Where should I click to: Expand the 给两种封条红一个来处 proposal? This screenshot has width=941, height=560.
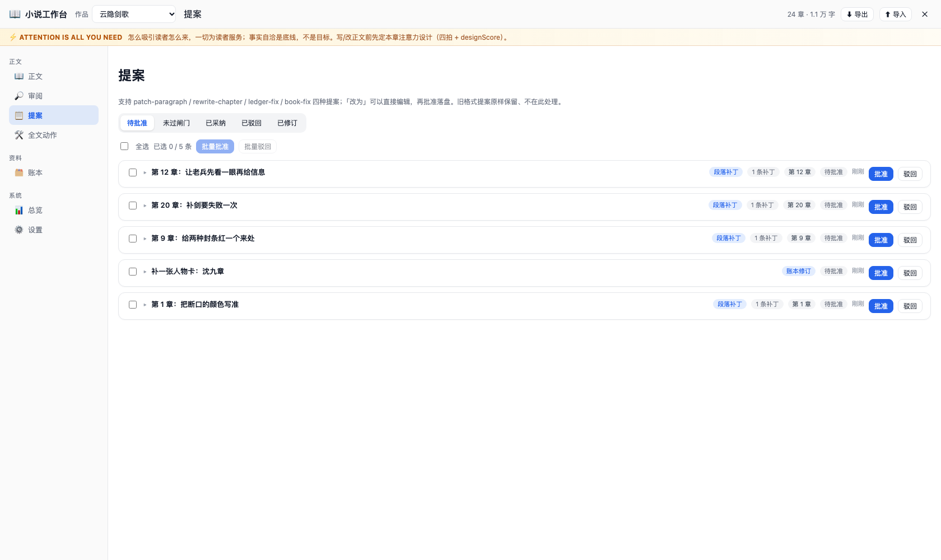coord(145,239)
